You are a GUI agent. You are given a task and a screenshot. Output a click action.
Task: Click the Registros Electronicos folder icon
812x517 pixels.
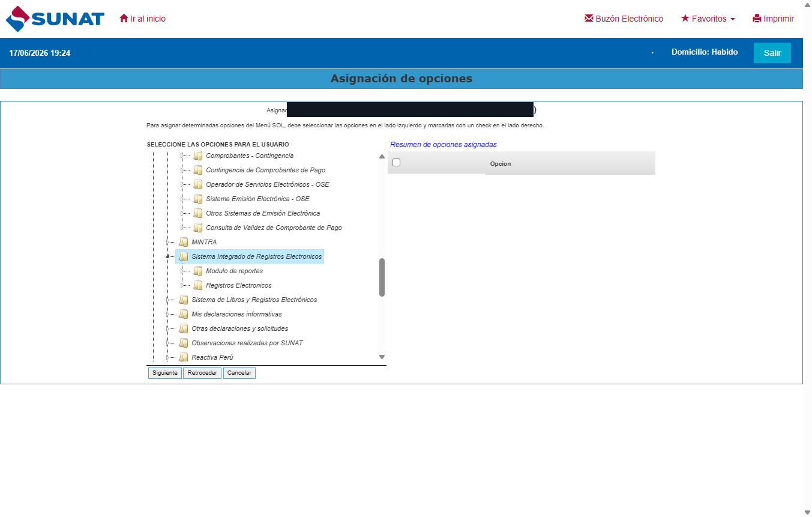(198, 285)
